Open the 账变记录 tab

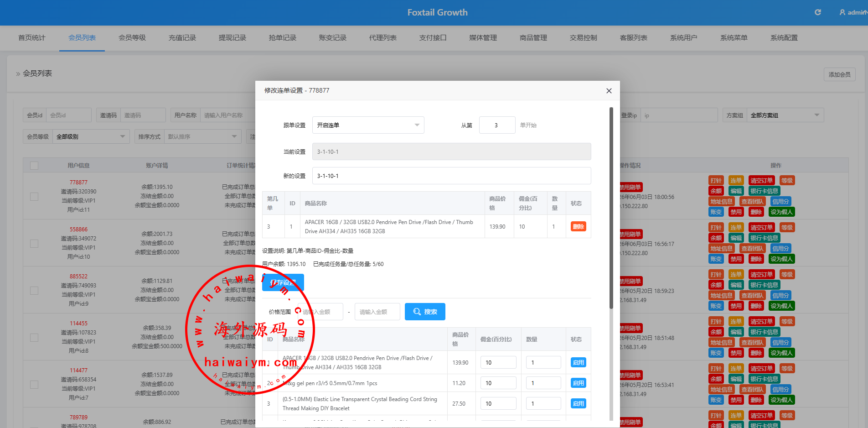coord(333,38)
